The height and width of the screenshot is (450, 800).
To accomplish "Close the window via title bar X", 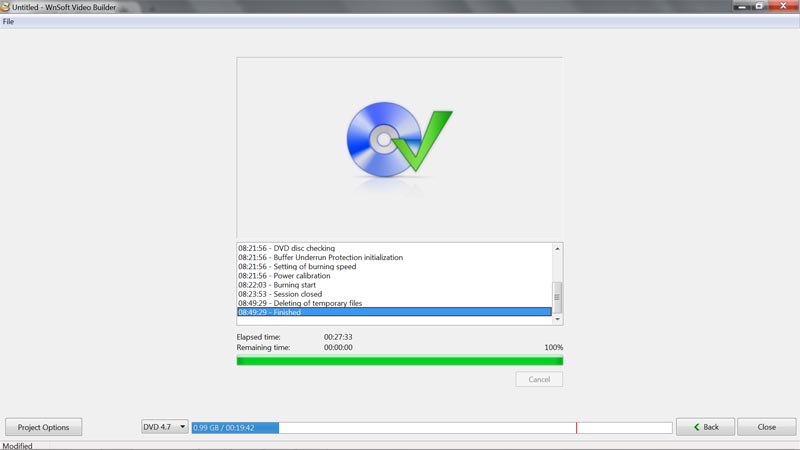I will click(x=783, y=6).
